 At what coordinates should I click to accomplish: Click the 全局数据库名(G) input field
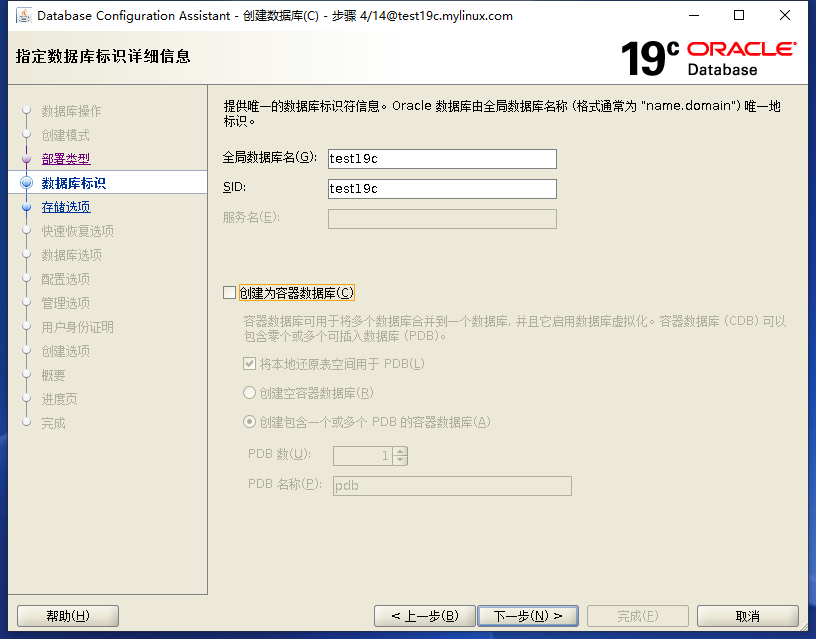tap(442, 159)
